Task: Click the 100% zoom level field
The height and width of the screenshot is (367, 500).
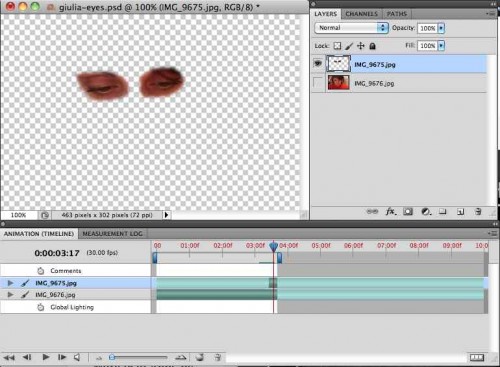Action: 18,215
